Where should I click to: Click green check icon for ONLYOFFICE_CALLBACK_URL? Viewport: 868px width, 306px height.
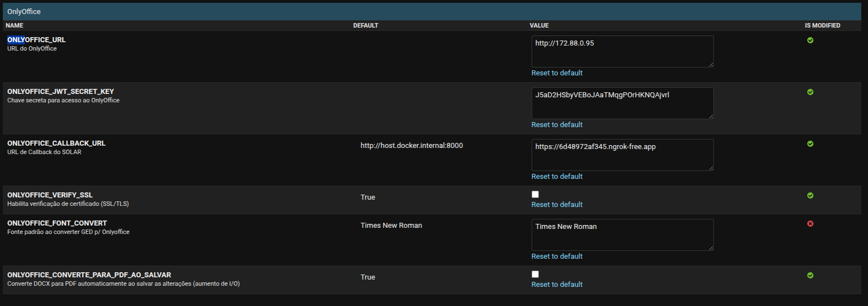810,144
